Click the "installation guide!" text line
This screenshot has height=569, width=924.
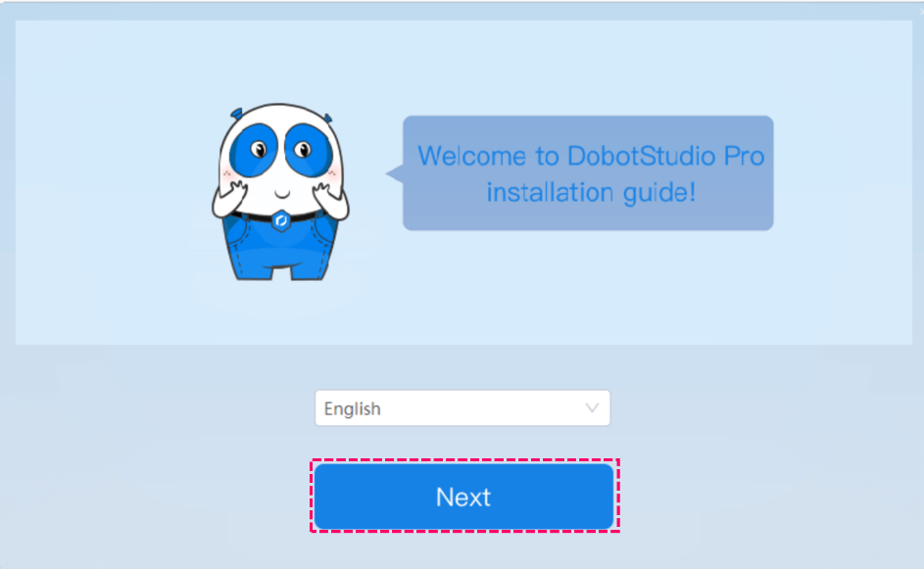pyautogui.click(x=591, y=191)
